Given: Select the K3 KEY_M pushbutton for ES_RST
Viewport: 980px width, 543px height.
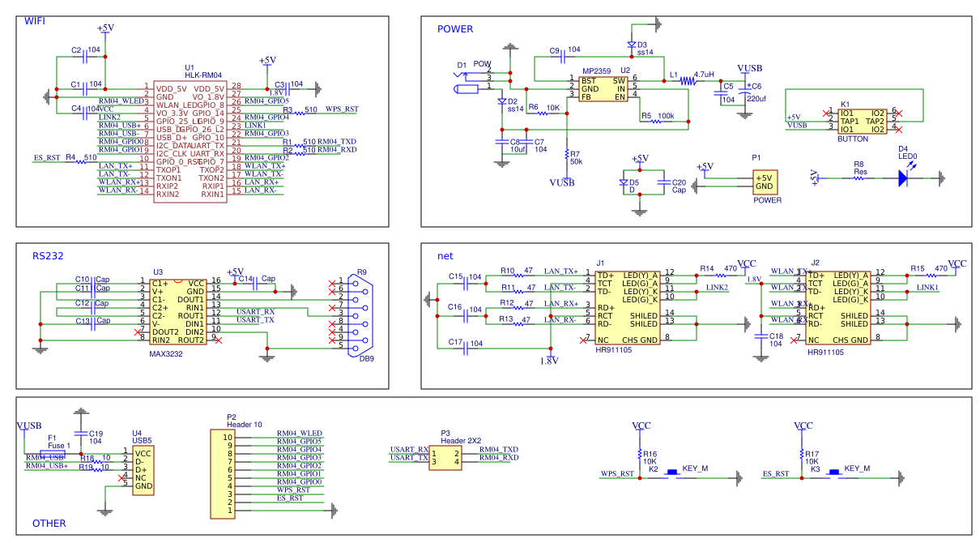Looking at the screenshot, I should pyautogui.click(x=834, y=475).
